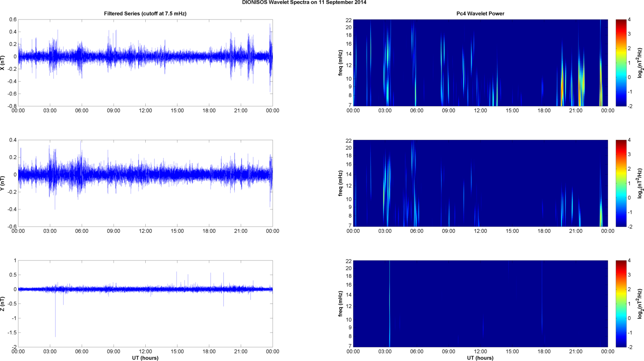Image resolution: width=644 pixels, height=361 pixels.
Task: Click the Z (nT) filtered series plot
Action: pos(145,304)
